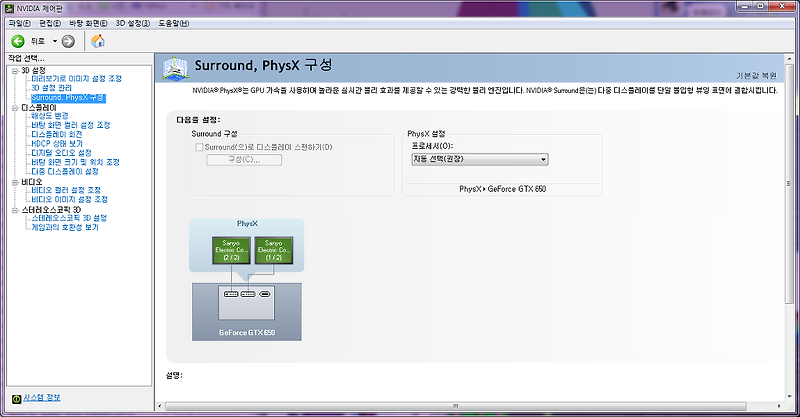Click the 구성(C)... button

(x=244, y=160)
